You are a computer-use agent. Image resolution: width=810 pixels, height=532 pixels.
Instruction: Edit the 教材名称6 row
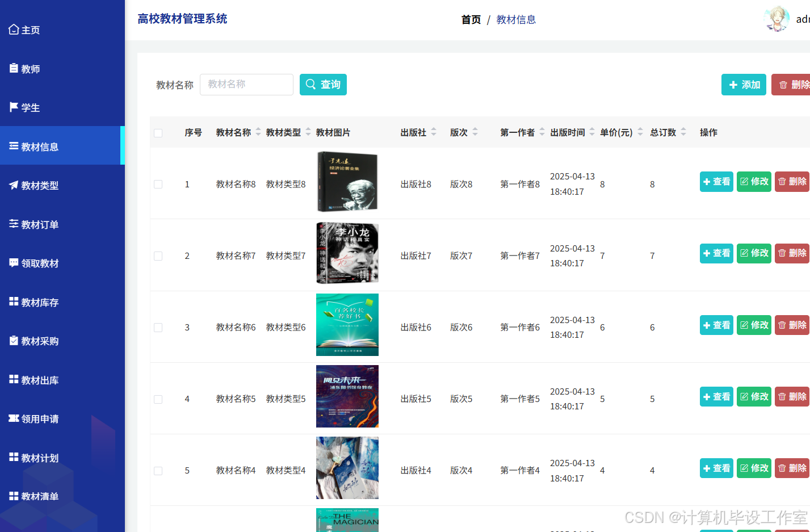tap(754, 325)
